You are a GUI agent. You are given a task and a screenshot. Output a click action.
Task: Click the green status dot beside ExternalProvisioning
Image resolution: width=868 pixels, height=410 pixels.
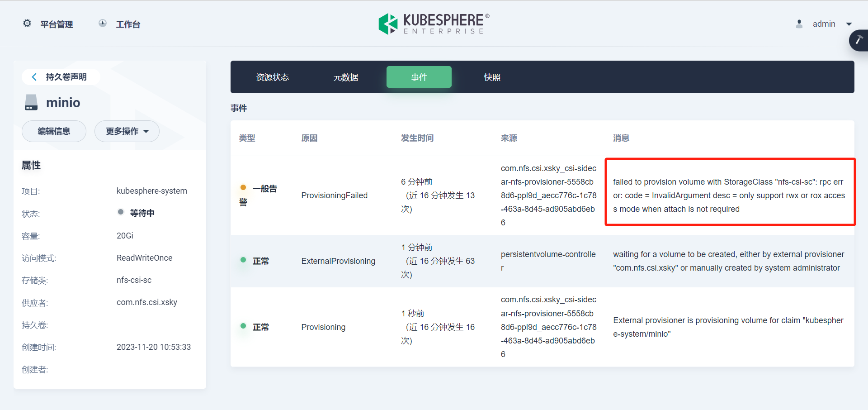[x=243, y=261]
